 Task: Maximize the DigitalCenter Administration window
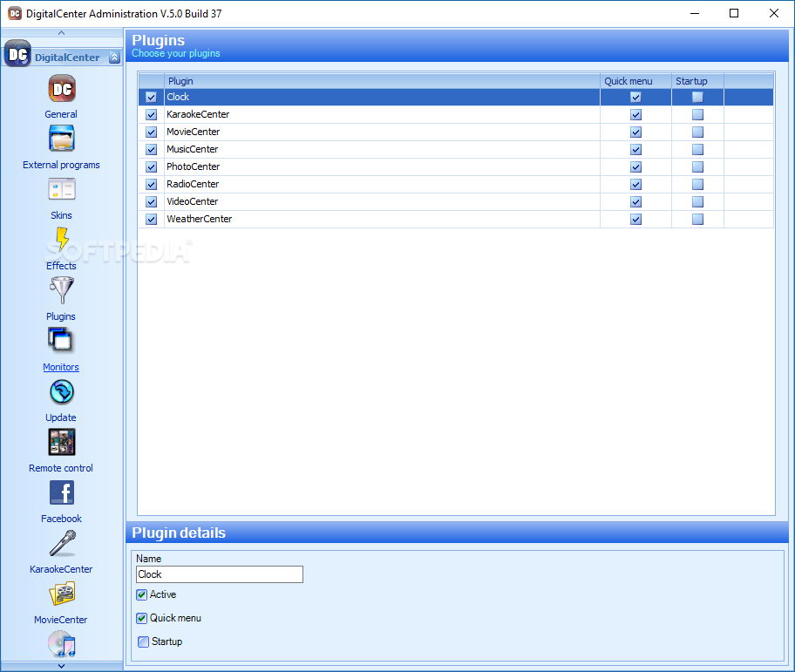pyautogui.click(x=734, y=14)
